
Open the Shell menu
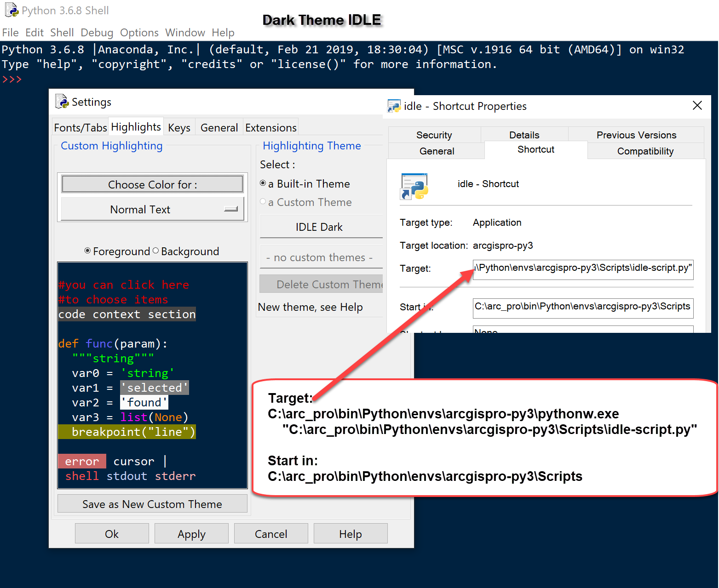click(62, 33)
